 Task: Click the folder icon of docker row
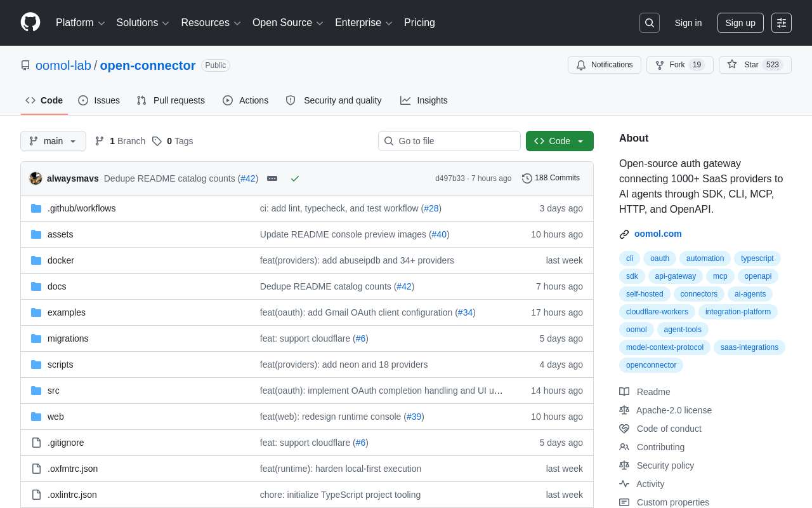pyautogui.click(x=36, y=260)
